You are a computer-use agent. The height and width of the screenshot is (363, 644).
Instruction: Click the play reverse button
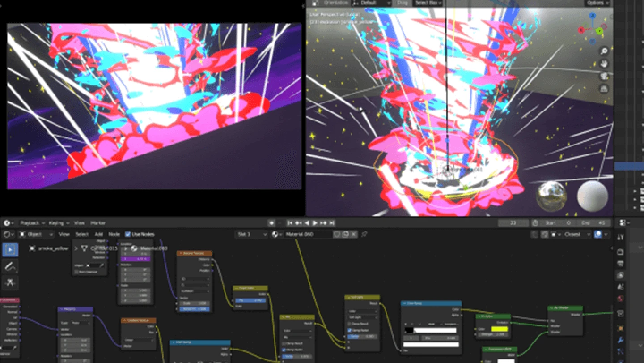307,223
